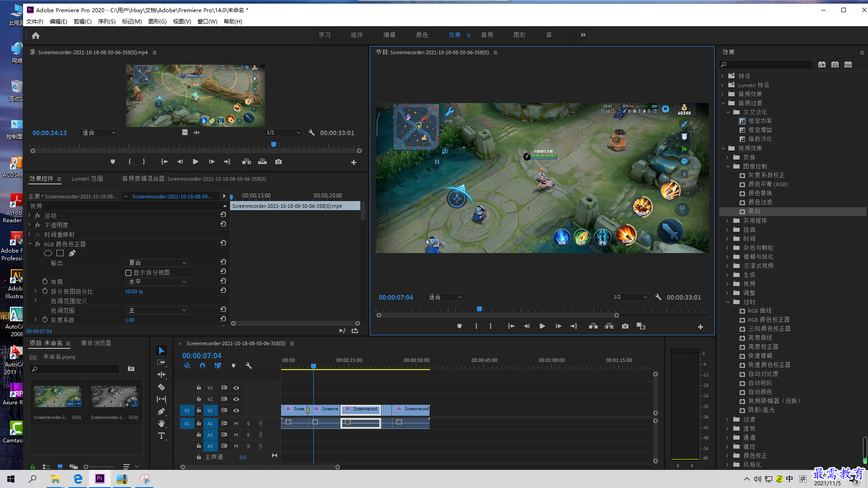Select the Type tool

click(161, 436)
